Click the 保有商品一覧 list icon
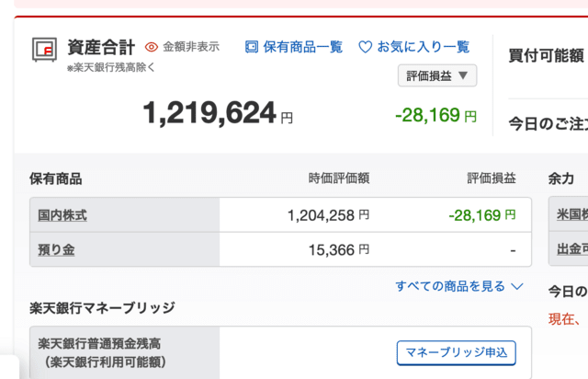This screenshot has width=588, height=379. [252, 47]
